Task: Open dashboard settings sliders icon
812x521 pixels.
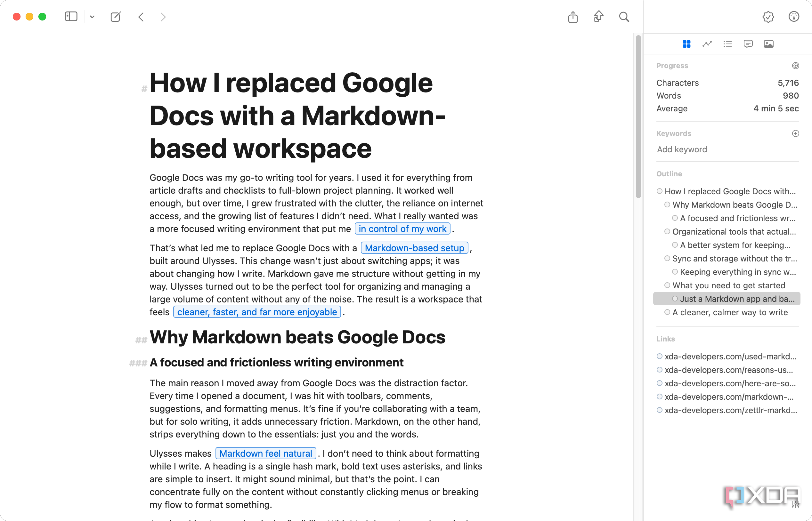Action: click(795, 505)
